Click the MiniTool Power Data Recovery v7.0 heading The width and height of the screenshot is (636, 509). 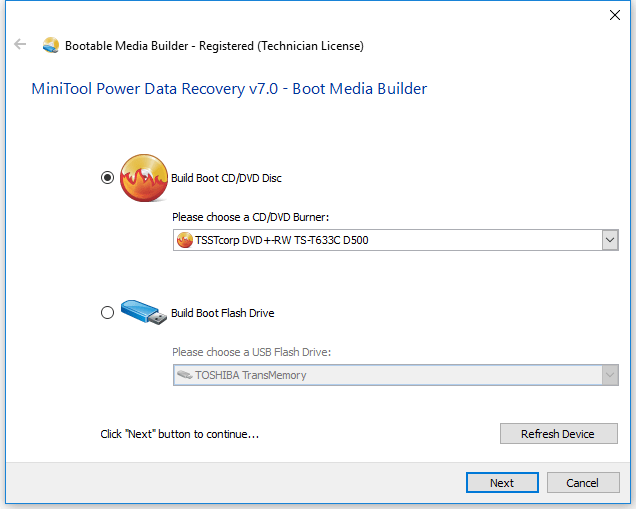click(x=229, y=89)
